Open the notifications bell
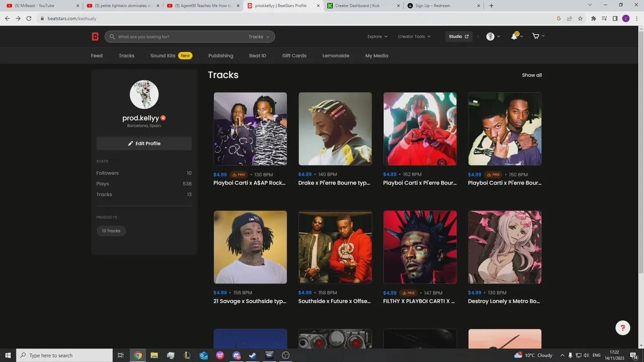 coord(514,36)
